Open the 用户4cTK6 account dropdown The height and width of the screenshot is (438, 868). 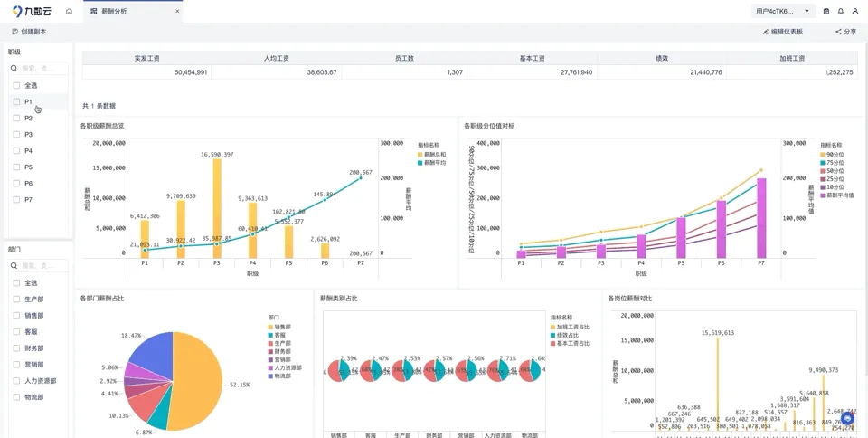pyautogui.click(x=783, y=11)
